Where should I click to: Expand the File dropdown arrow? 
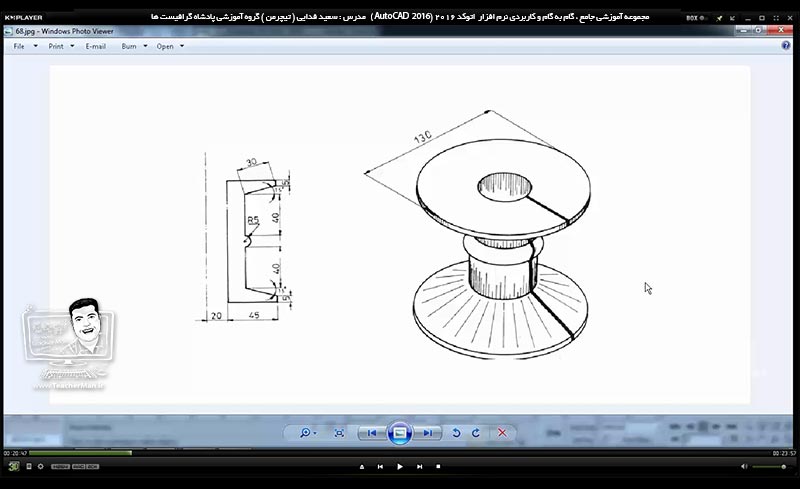point(35,46)
